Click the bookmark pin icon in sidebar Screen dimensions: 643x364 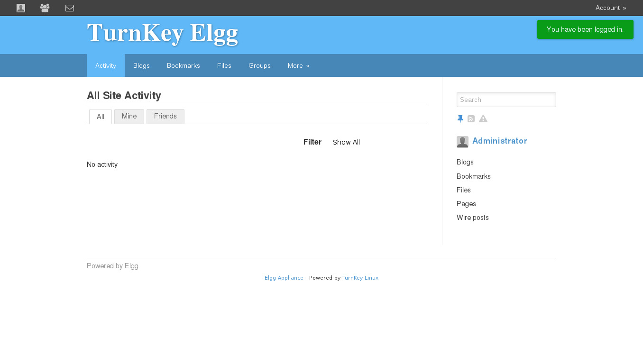point(460,119)
